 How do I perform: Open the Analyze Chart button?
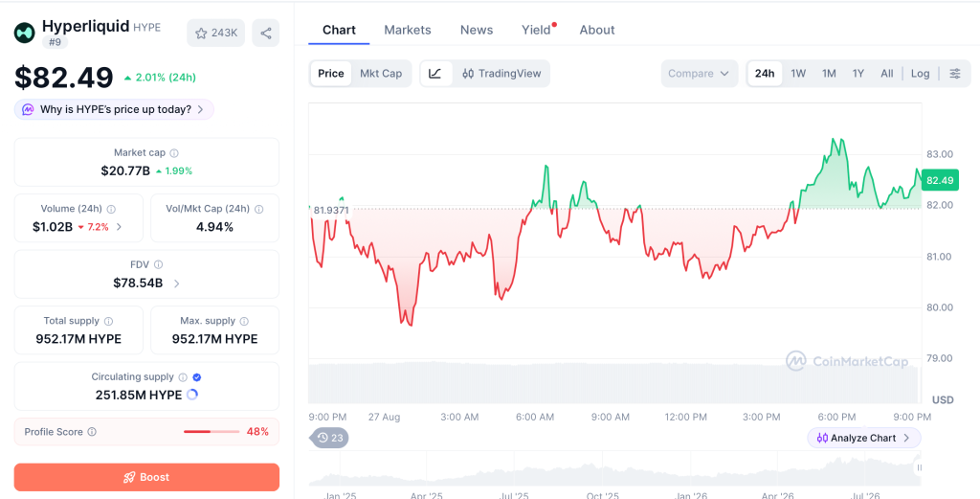pos(864,438)
